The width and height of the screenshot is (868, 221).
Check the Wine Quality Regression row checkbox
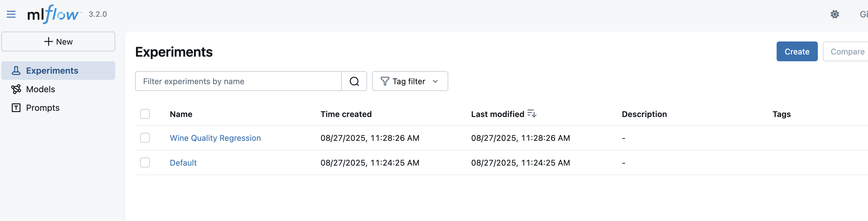[145, 138]
